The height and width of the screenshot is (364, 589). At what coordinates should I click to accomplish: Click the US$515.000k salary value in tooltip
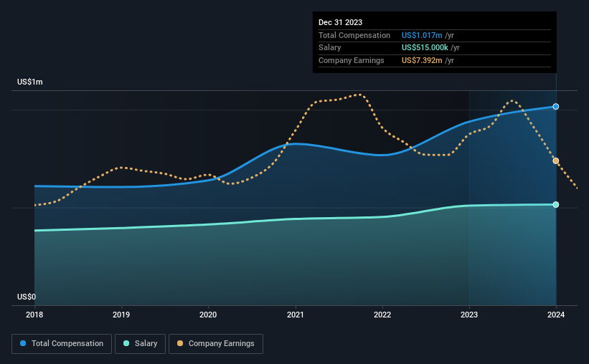coord(425,48)
